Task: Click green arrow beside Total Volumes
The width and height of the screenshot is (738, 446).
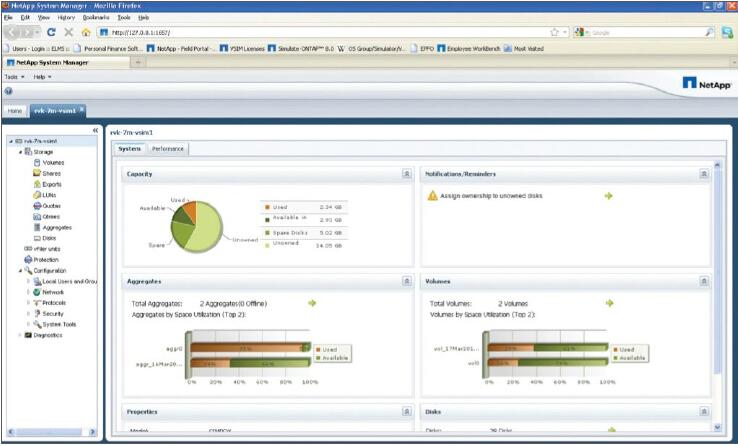Action: coord(610,303)
